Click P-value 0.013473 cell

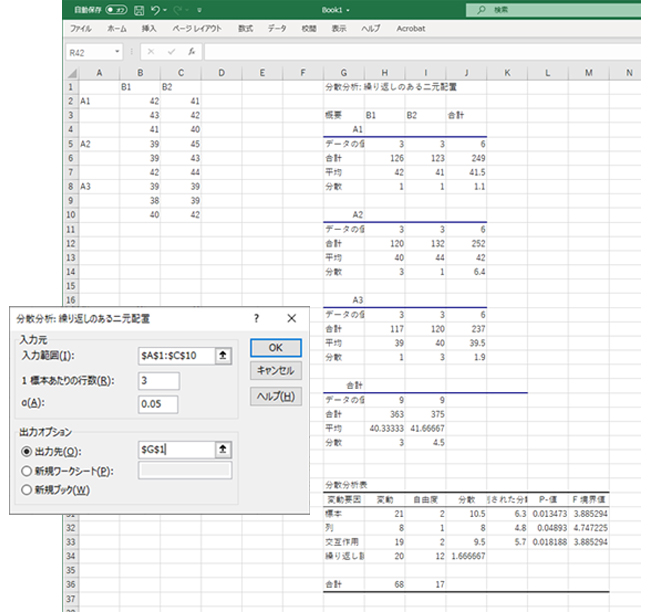[548, 514]
